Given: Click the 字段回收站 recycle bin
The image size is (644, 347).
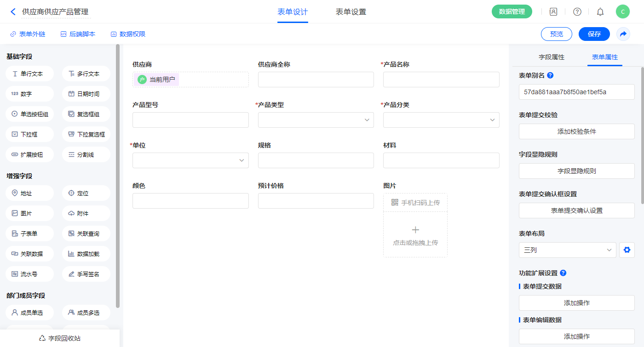Looking at the screenshot, I should point(60,338).
